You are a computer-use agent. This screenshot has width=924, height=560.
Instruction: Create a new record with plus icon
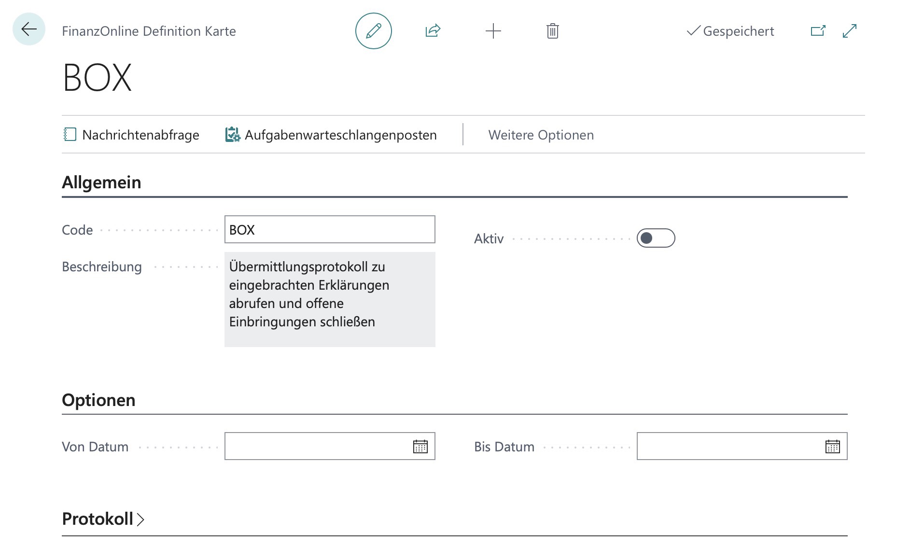click(493, 31)
